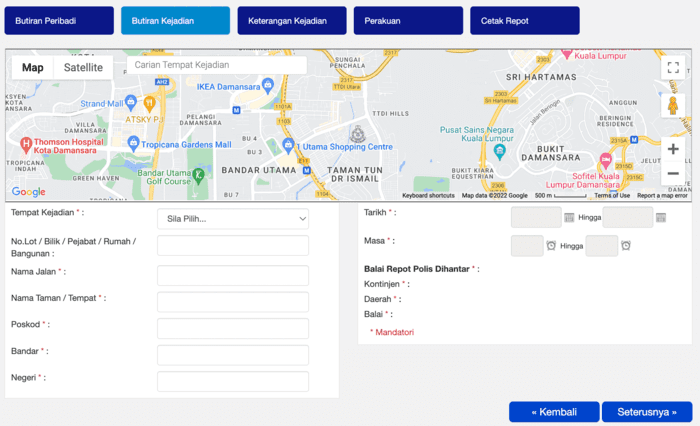Open the Butiran Peribadi tab
This screenshot has height=426, width=700.
(x=58, y=20)
